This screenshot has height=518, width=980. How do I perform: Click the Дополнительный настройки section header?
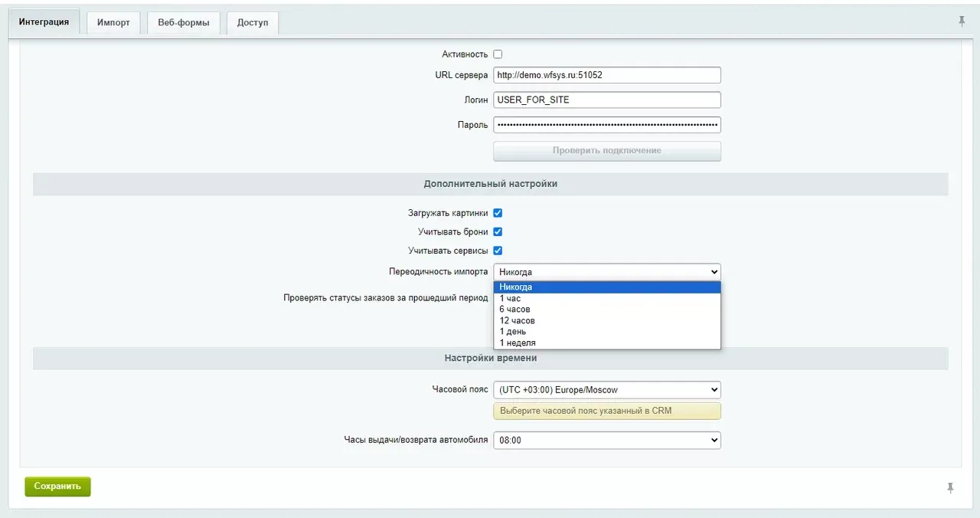tap(490, 184)
